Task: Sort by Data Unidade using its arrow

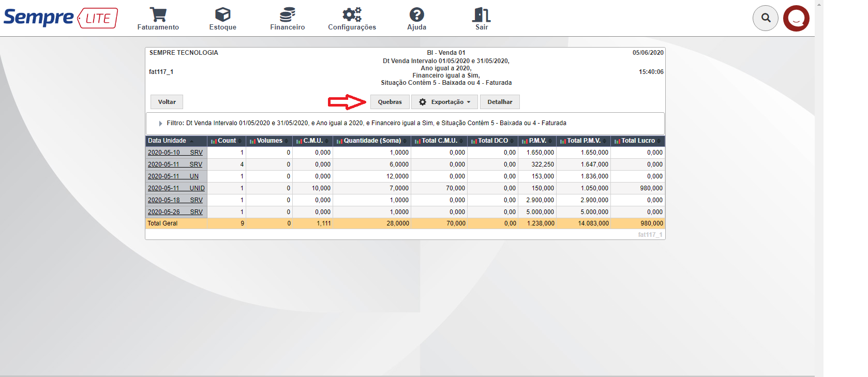Action: (192, 141)
